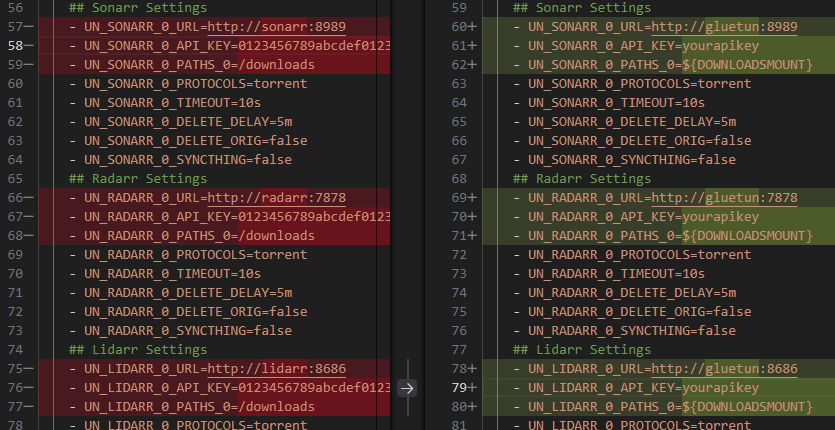Open the http://gluetun:8989 link
The height and width of the screenshot is (430, 835).
(724, 27)
